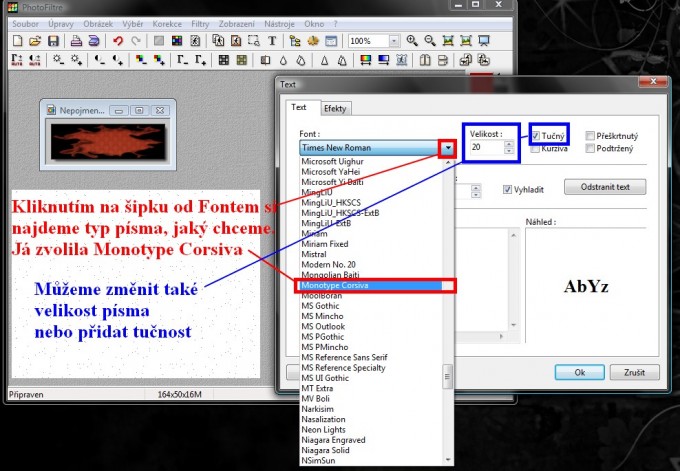
Task: Increase saturation with colored squares plus icon
Action: [159, 60]
